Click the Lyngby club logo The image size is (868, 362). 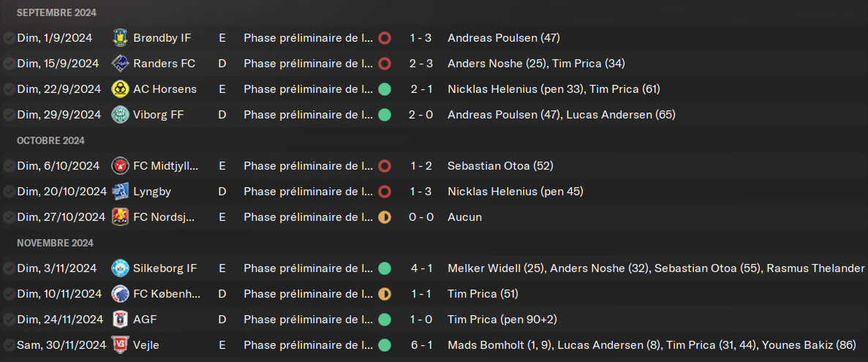coord(120,192)
